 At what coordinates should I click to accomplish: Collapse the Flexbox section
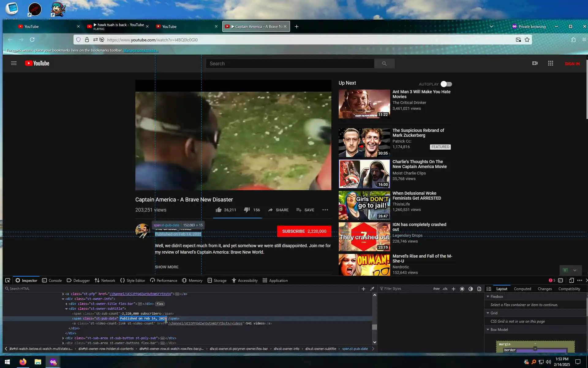point(488,297)
